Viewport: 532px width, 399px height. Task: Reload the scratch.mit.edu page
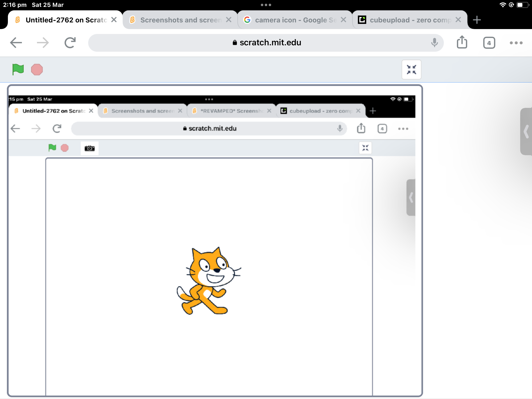point(69,42)
